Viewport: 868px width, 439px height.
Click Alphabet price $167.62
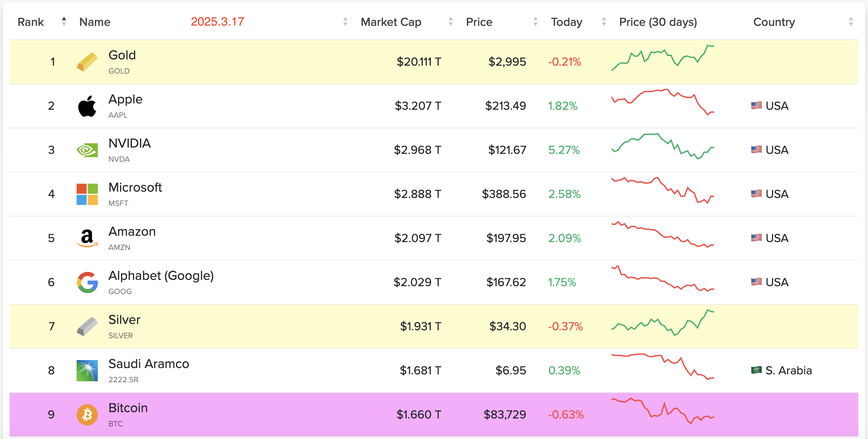506,282
